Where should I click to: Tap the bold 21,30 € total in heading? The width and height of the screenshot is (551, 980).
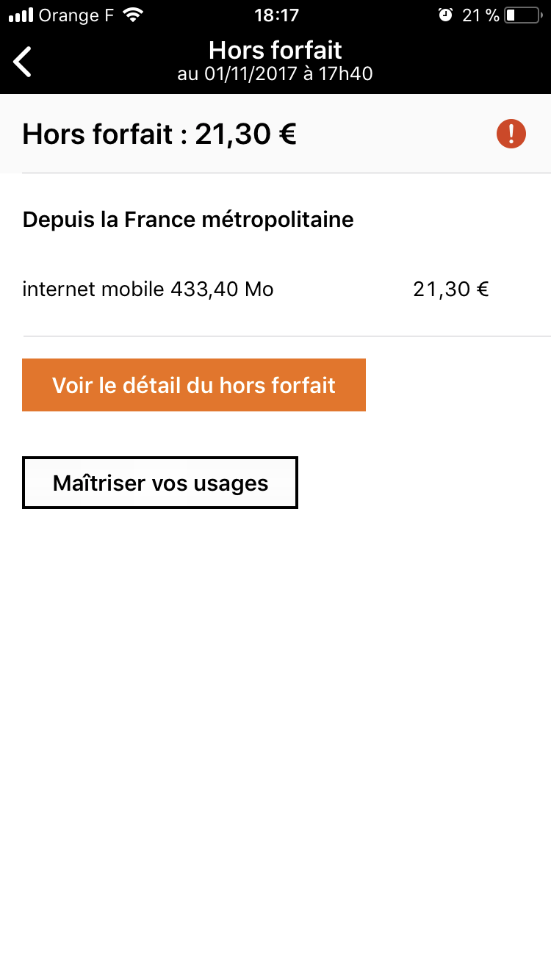pyautogui.click(x=245, y=134)
